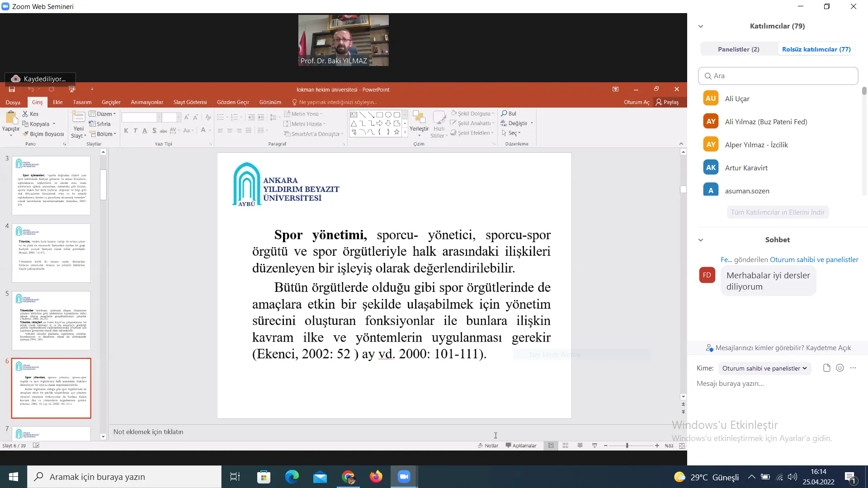Click the more options ellipsis in chat
Viewport: 868px width, 488px height.
pos(853,368)
